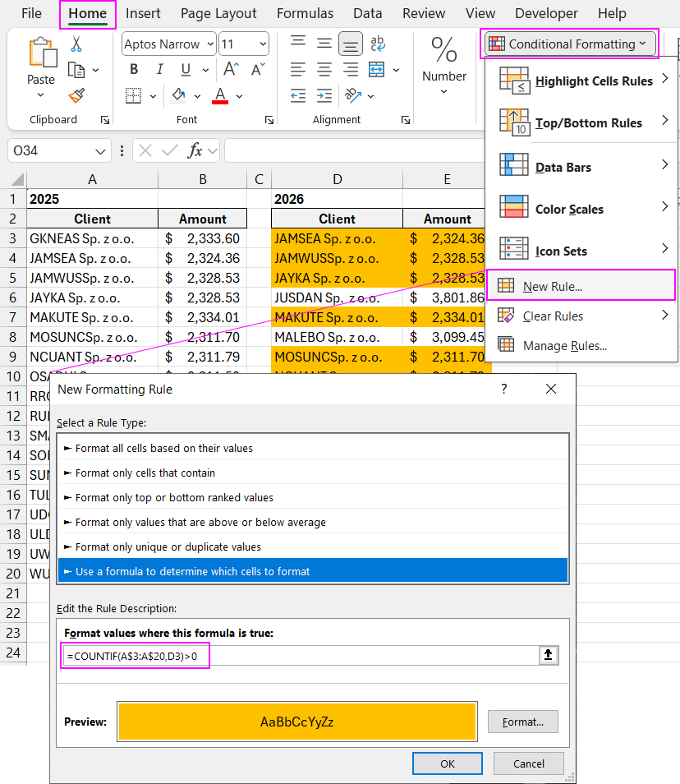Click the Format Painter brush icon

point(76,96)
